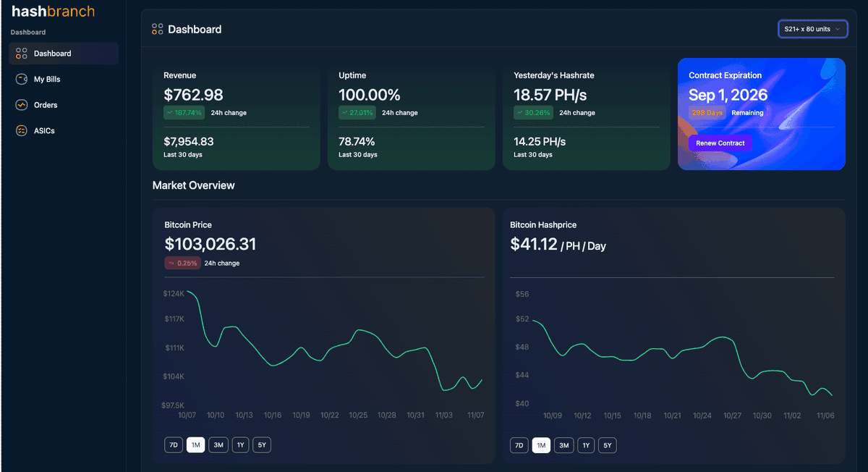The image size is (868, 472).
Task: Click the Renew Contract button
Action: coord(720,143)
